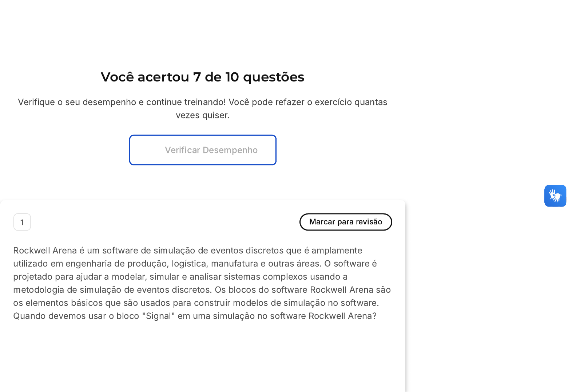
Task: Click the word logística in the question text
Action: pos(189,264)
